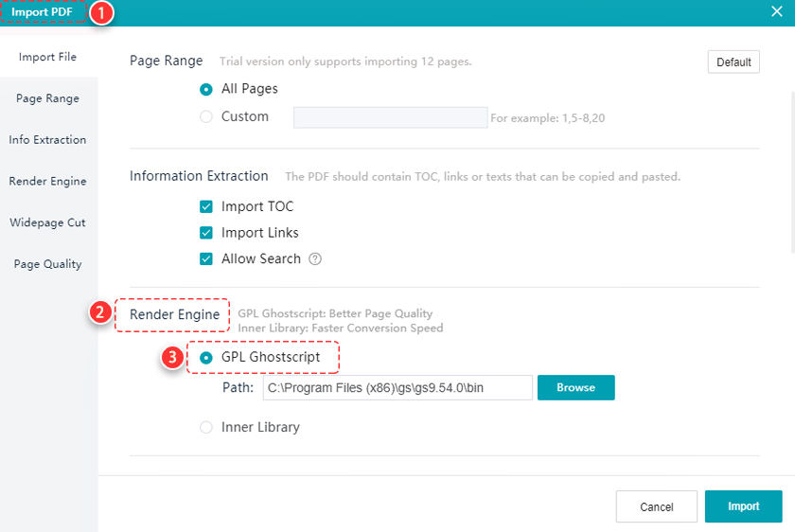Uncheck the Import TOC checkbox
795x532 pixels.
coord(206,206)
